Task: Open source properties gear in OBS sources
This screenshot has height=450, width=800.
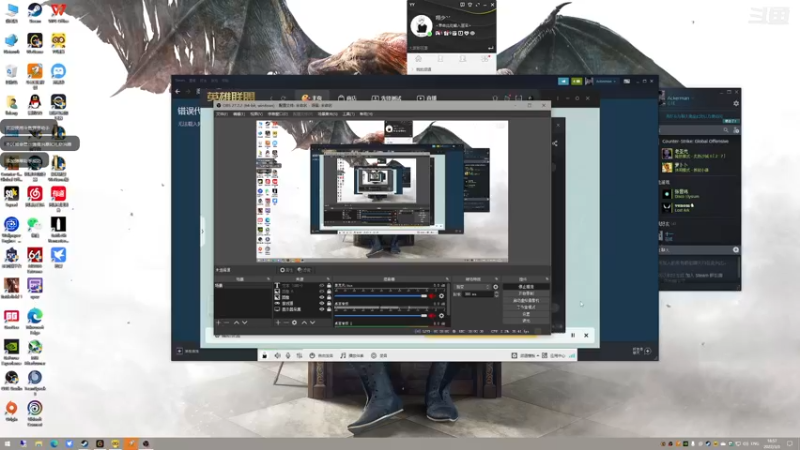Action: 294,322
